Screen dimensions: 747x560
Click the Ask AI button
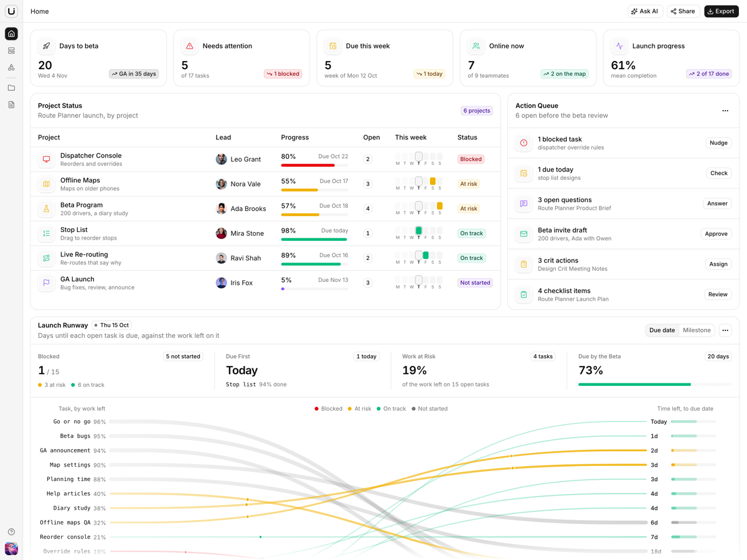coord(645,11)
